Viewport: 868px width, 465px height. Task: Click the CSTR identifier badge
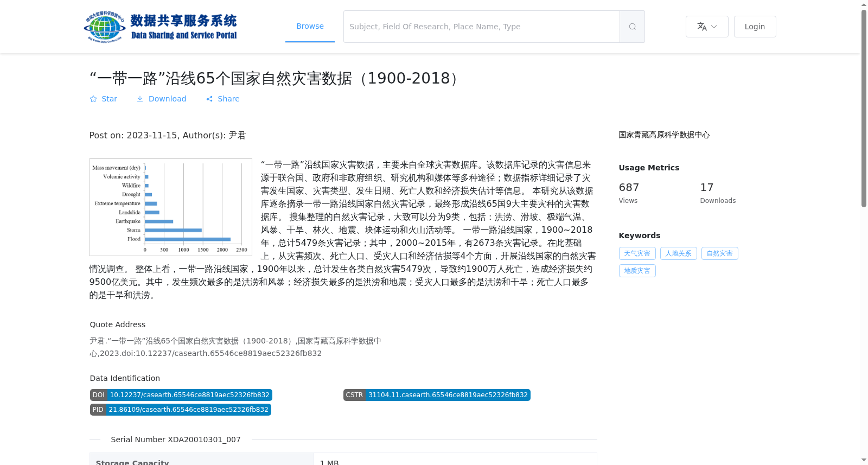[x=437, y=395]
